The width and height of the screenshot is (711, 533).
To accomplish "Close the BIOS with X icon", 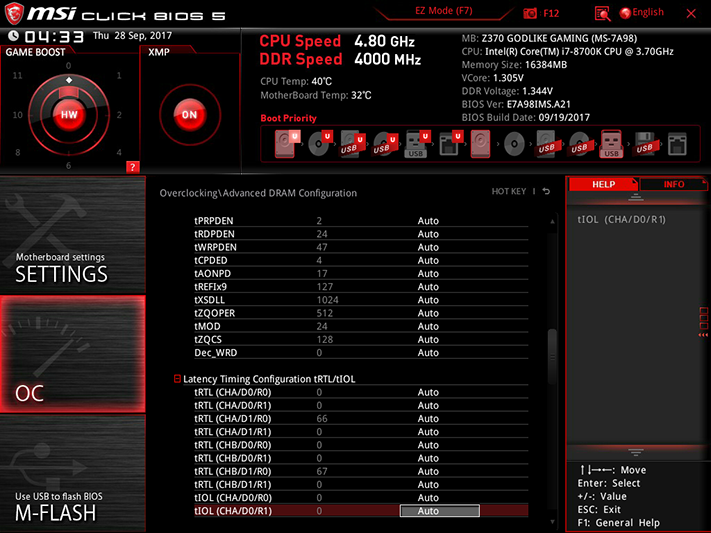I will [691, 14].
